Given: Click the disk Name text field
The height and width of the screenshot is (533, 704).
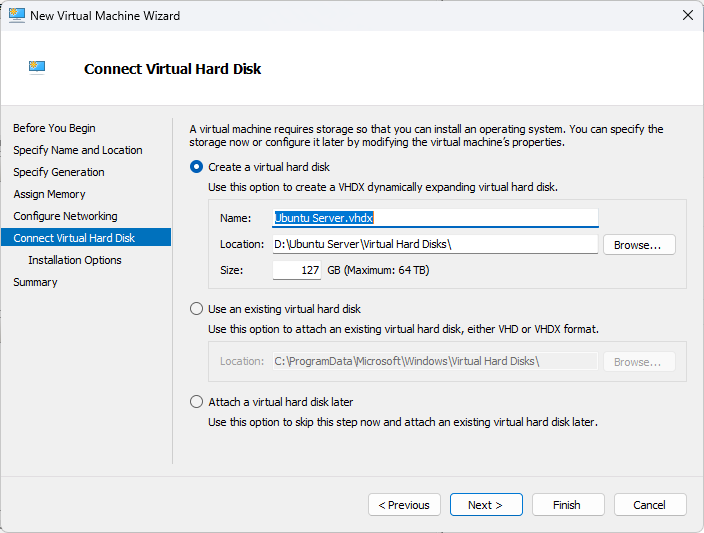Looking at the screenshot, I should [435, 217].
